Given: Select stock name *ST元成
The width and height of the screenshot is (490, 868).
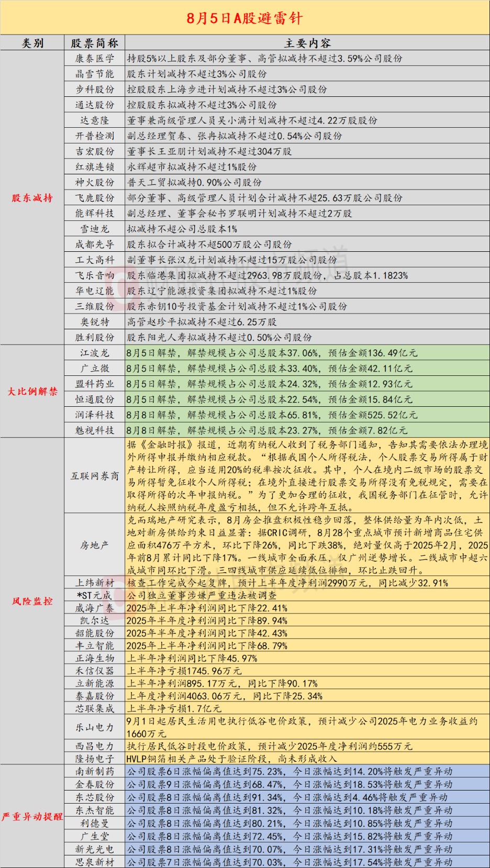Looking at the screenshot, I should (x=95, y=595).
